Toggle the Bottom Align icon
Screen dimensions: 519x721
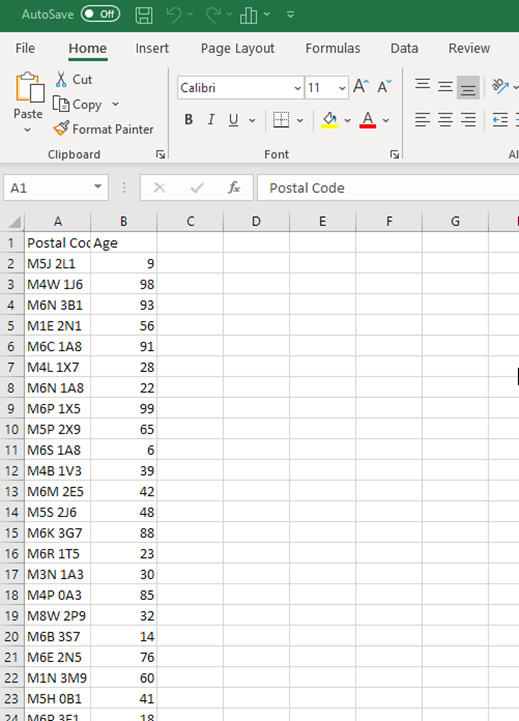tap(468, 87)
